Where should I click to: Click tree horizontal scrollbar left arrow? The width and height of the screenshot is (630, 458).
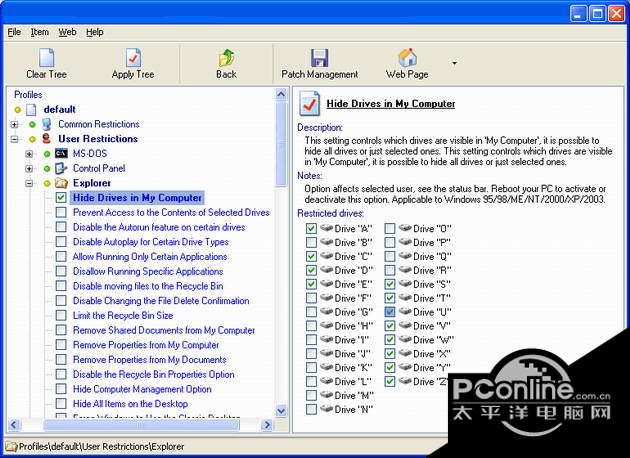tap(14, 425)
